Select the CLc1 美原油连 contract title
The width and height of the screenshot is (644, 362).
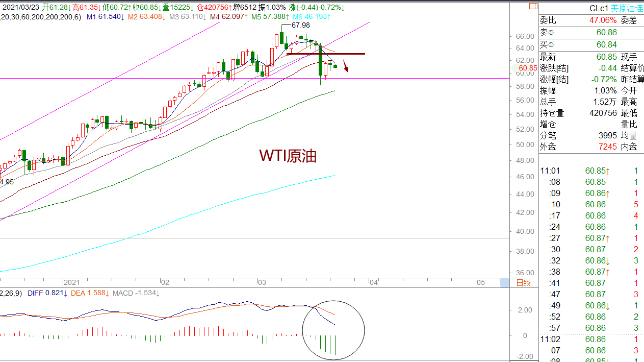(616, 9)
